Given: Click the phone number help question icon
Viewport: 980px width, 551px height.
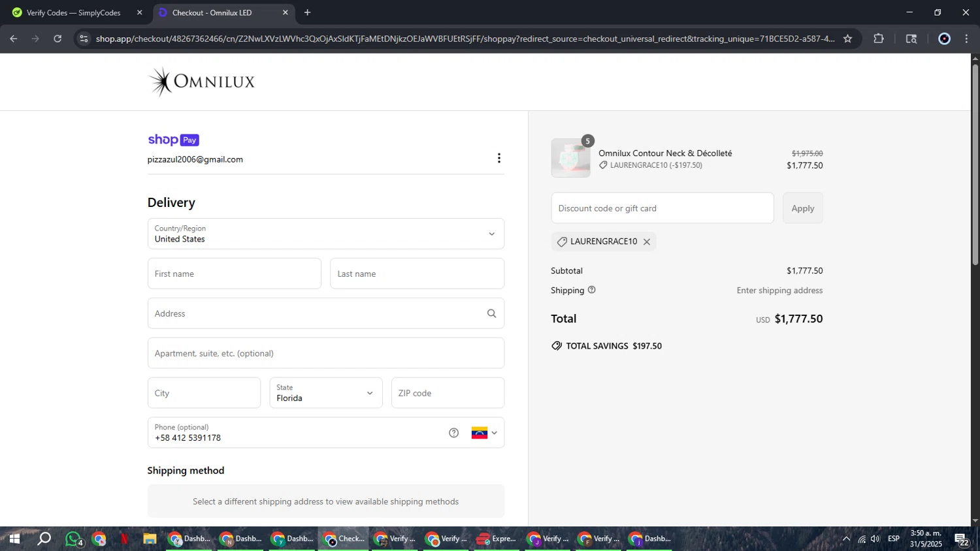Looking at the screenshot, I should (454, 433).
